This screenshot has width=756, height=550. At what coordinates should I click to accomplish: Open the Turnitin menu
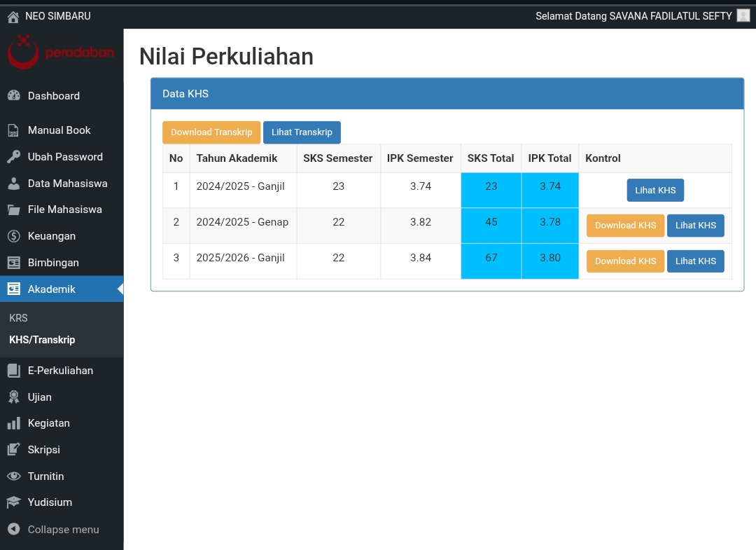tap(62, 476)
